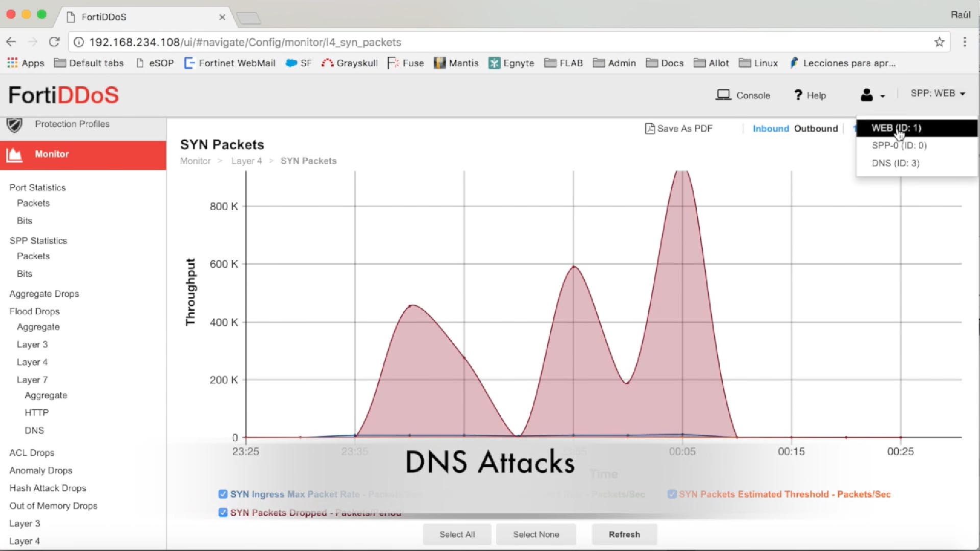Toggle the SYN Packets Dropped checkbox

pos(223,512)
